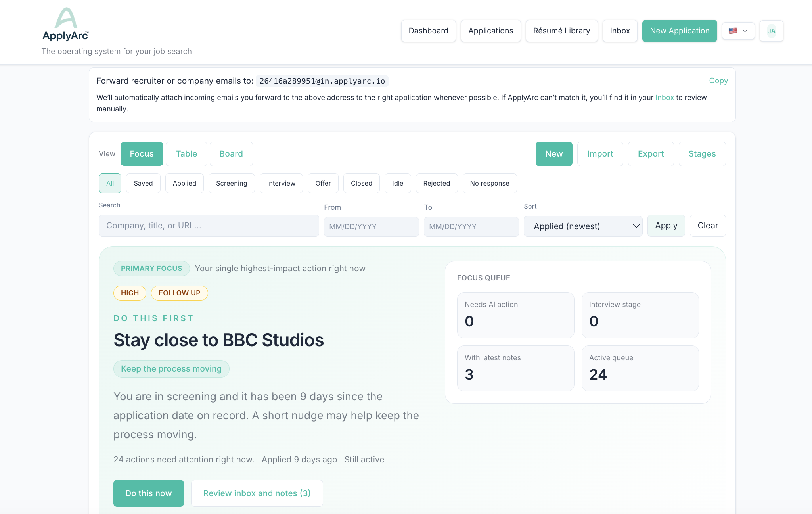This screenshot has width=812, height=514.
Task: Filter by Screening status
Action: coord(232,183)
